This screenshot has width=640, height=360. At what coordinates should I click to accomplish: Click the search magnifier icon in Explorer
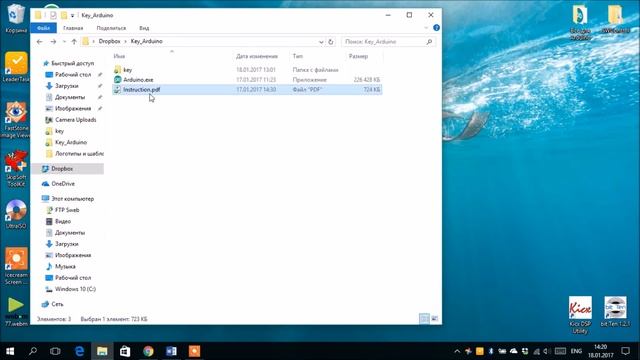click(429, 42)
